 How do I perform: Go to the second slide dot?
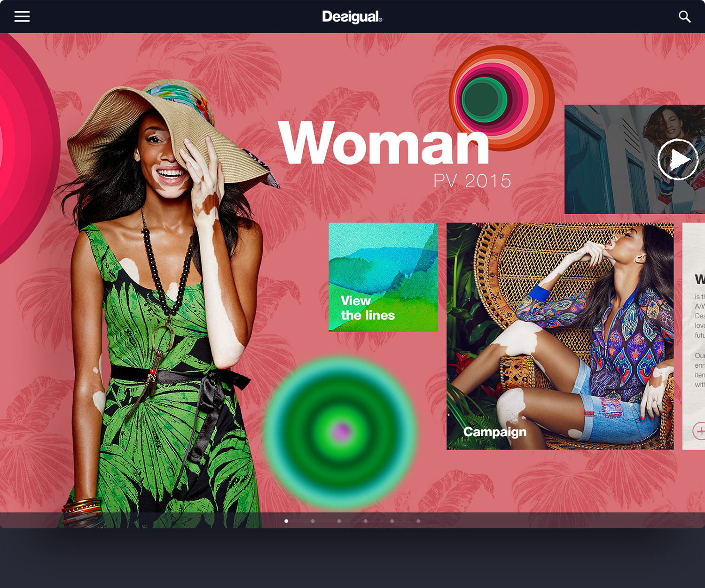[x=313, y=521]
